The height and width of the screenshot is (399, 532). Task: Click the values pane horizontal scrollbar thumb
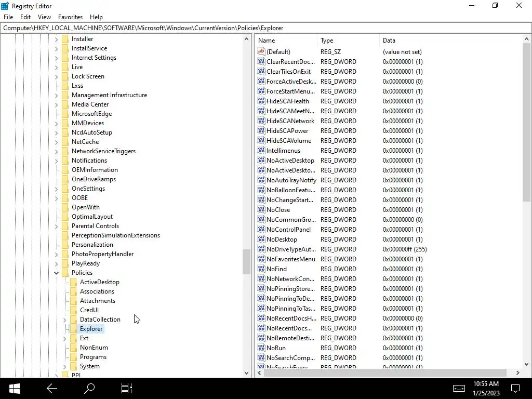[385, 373]
